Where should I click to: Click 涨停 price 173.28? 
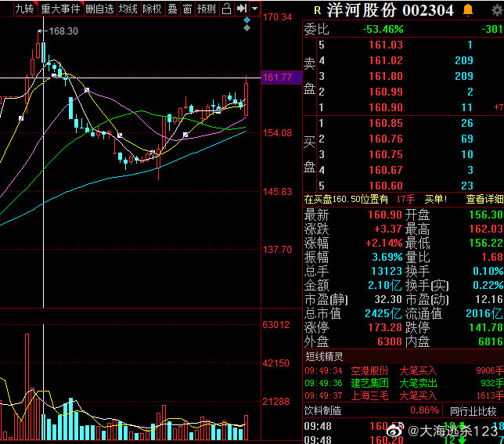(385, 327)
